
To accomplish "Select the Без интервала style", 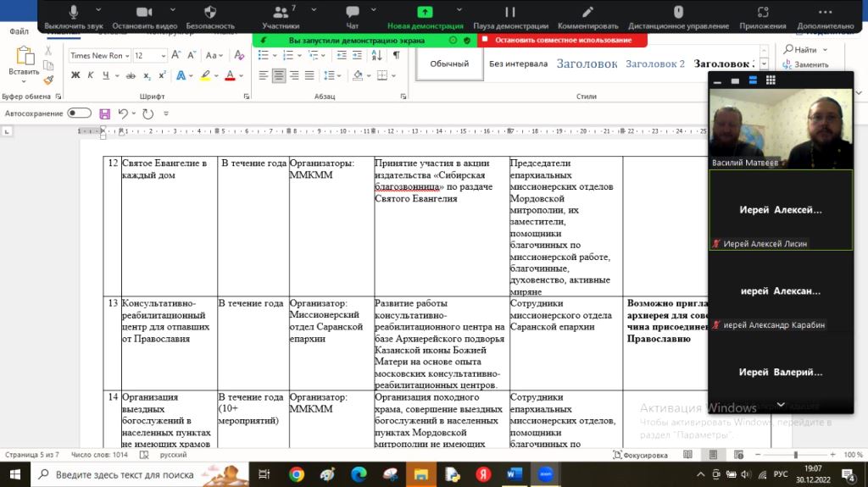I will 518,64.
